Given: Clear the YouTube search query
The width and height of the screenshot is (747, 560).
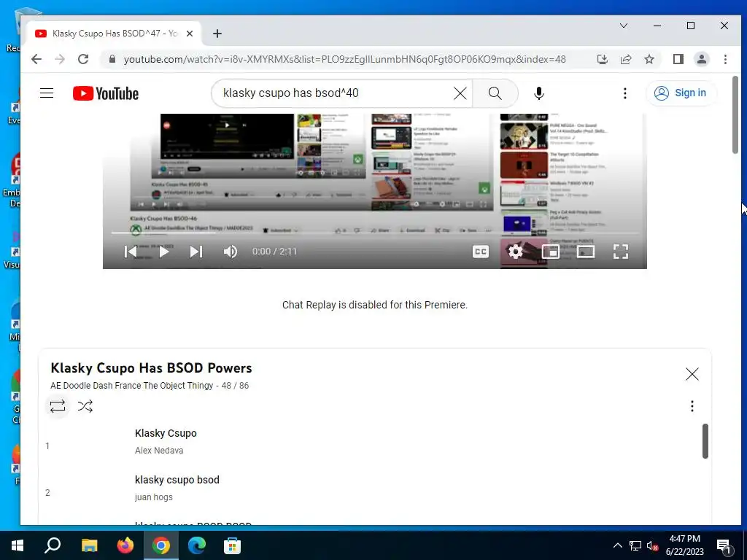Looking at the screenshot, I should point(460,93).
